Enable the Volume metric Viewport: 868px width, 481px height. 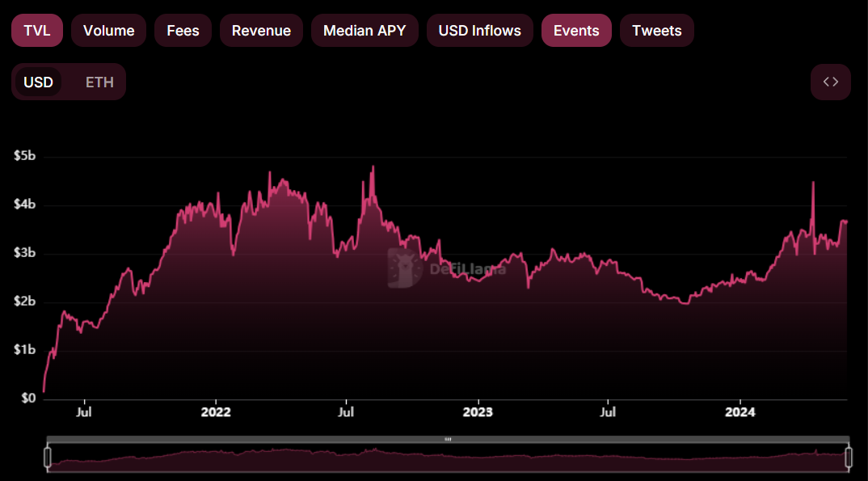[x=108, y=31]
